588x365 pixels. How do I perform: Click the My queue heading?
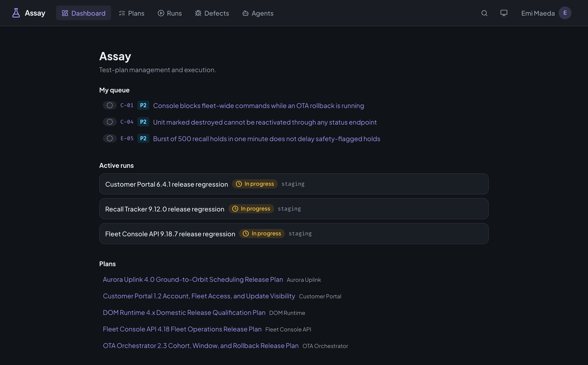tap(114, 90)
